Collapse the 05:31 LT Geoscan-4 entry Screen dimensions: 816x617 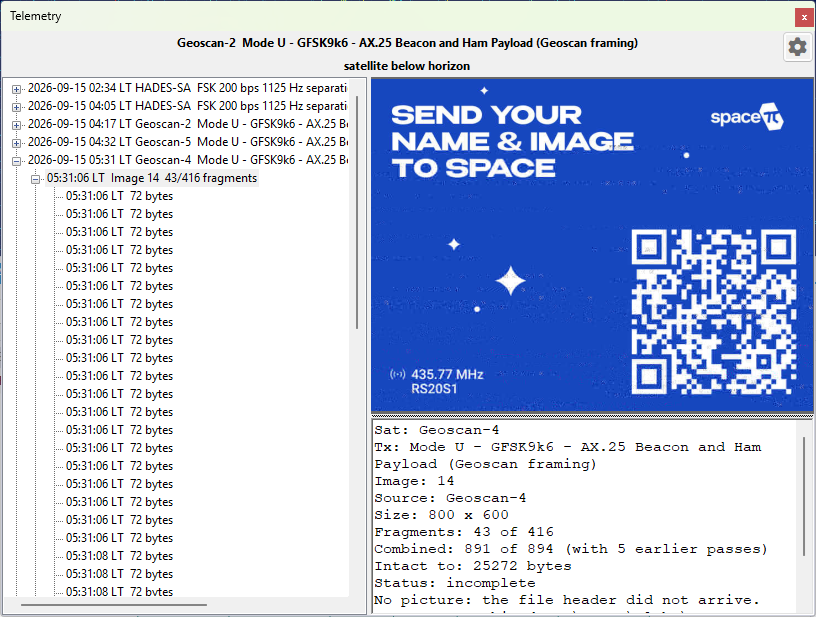17,161
